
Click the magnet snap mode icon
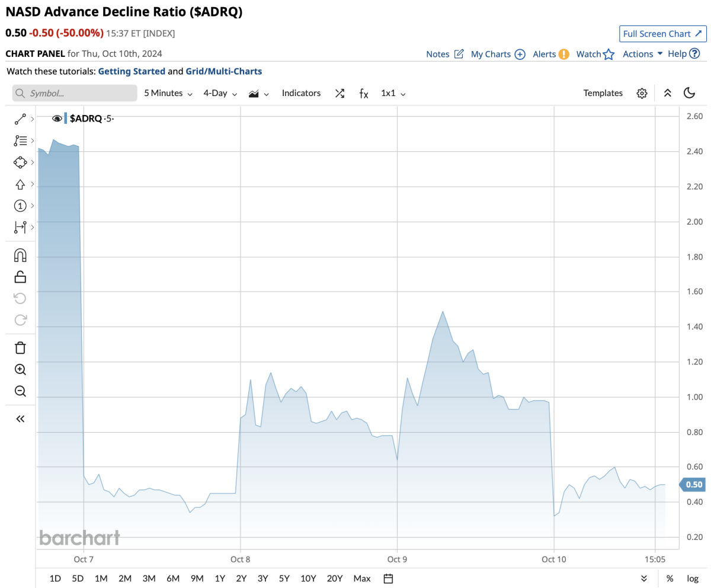pyautogui.click(x=20, y=255)
